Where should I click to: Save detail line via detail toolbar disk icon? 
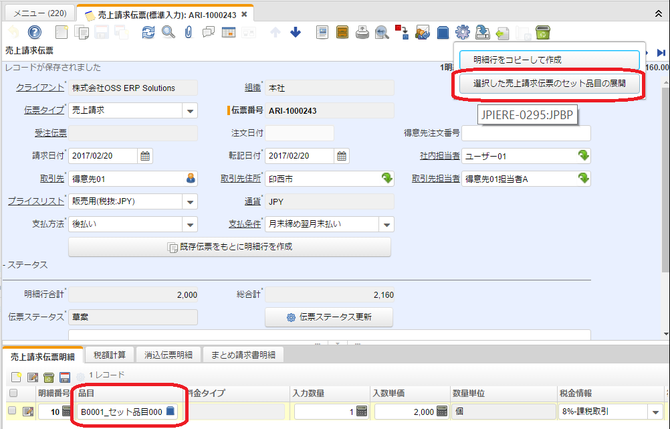point(65,377)
